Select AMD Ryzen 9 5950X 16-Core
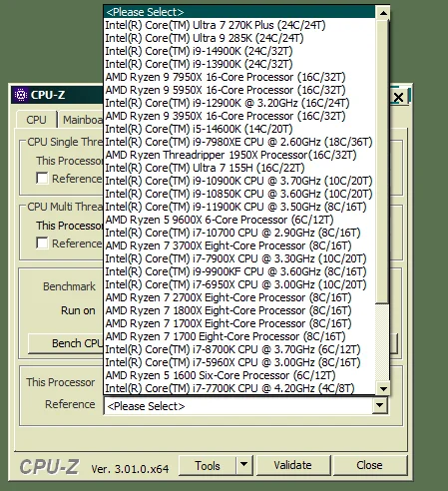The image size is (448, 491). [x=239, y=90]
